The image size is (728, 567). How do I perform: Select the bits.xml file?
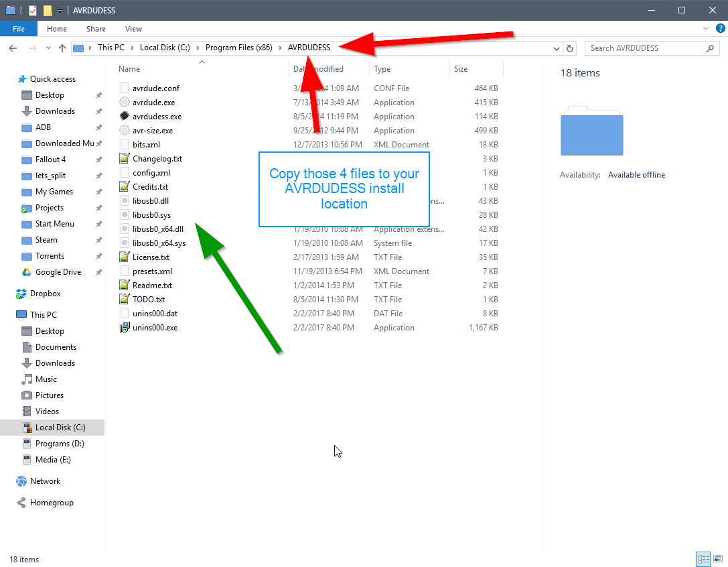tap(146, 145)
